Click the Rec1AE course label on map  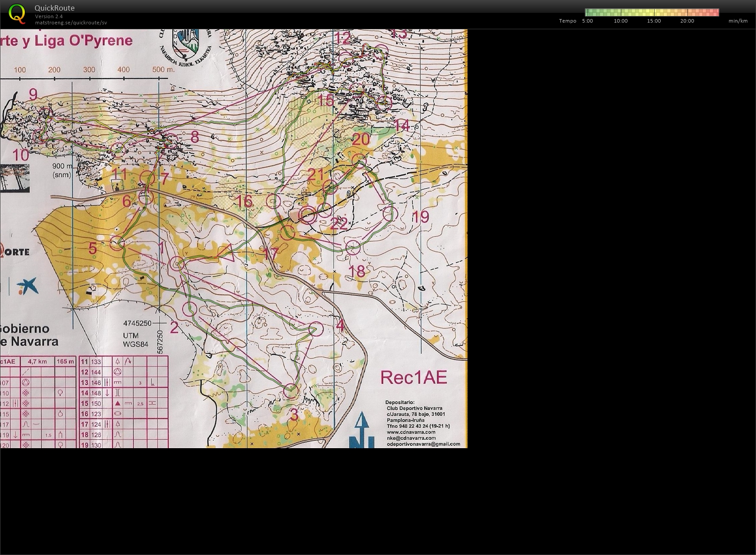coord(414,377)
